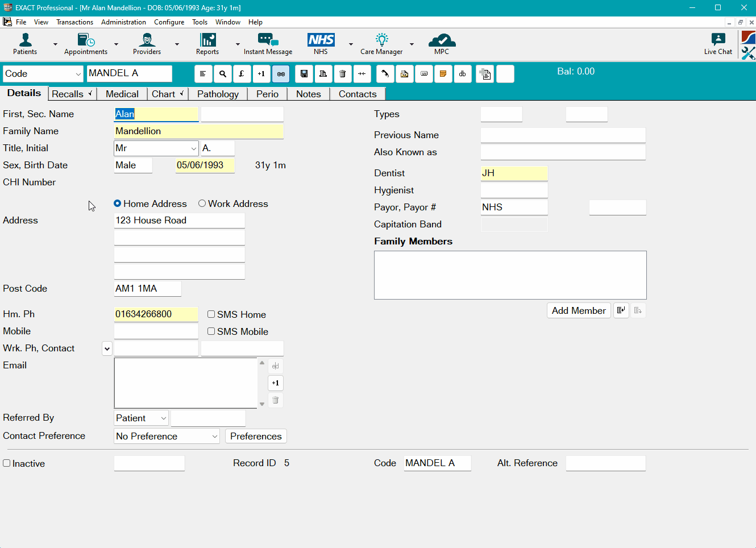Click the save floppy disk icon

tap(304, 74)
